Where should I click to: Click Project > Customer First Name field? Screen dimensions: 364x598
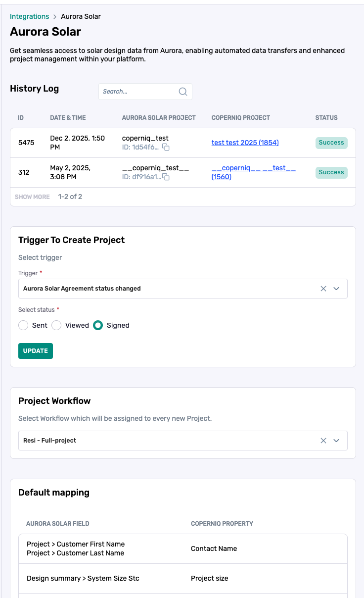pyautogui.click(x=76, y=544)
